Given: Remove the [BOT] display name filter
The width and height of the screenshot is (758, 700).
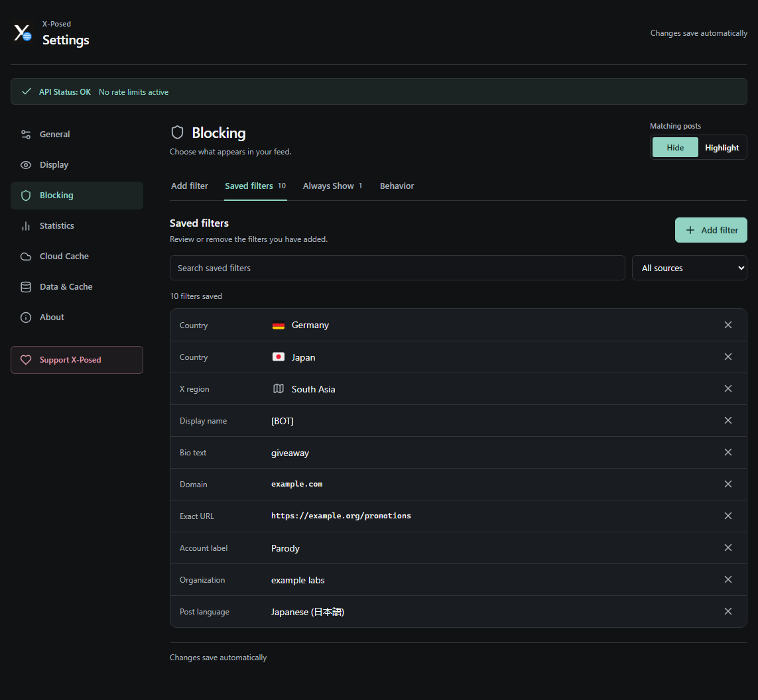Looking at the screenshot, I should [x=728, y=421].
